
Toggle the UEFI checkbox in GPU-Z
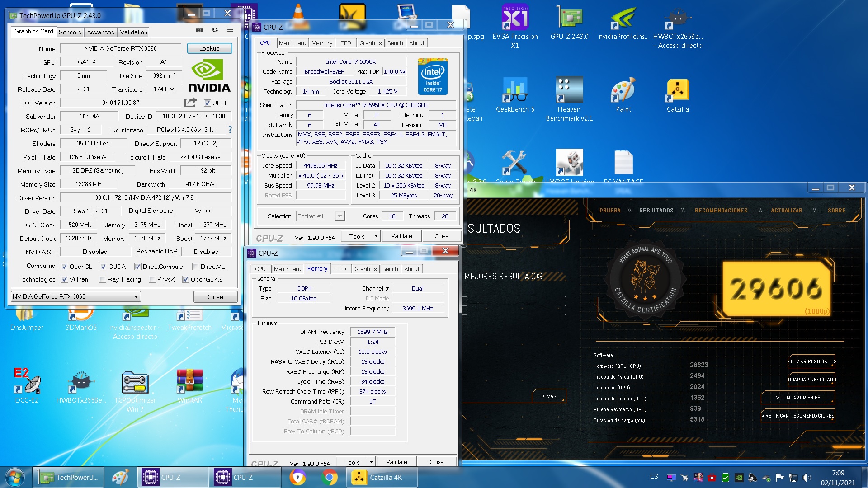(208, 103)
